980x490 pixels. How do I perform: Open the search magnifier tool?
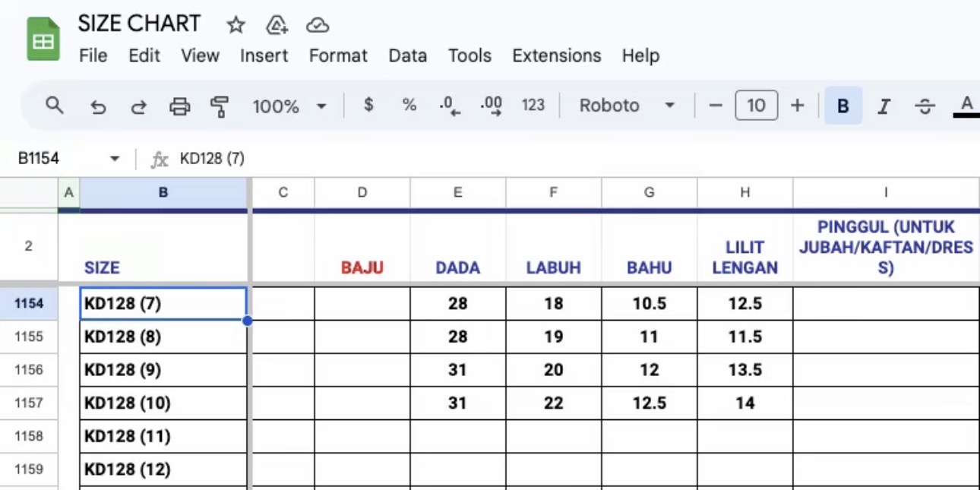tap(54, 106)
